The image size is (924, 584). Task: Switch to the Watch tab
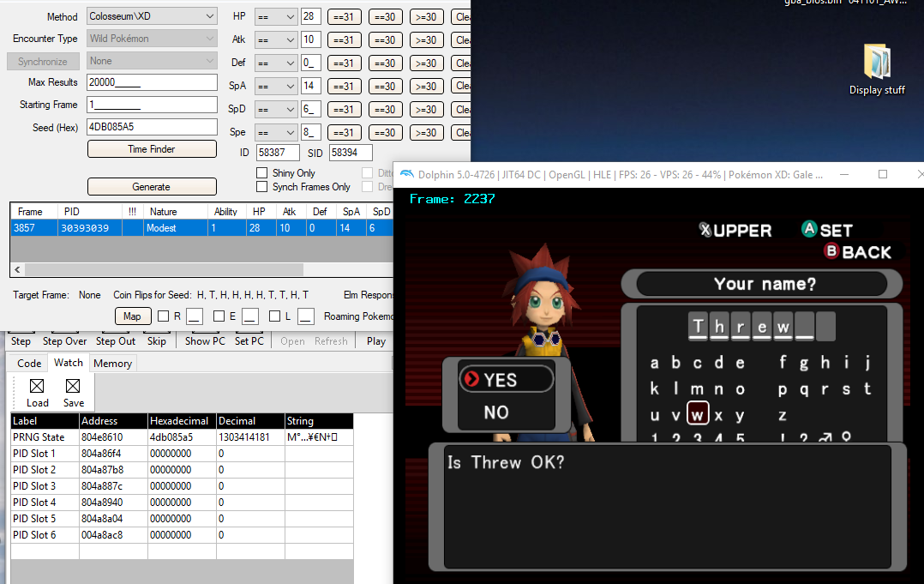69,363
